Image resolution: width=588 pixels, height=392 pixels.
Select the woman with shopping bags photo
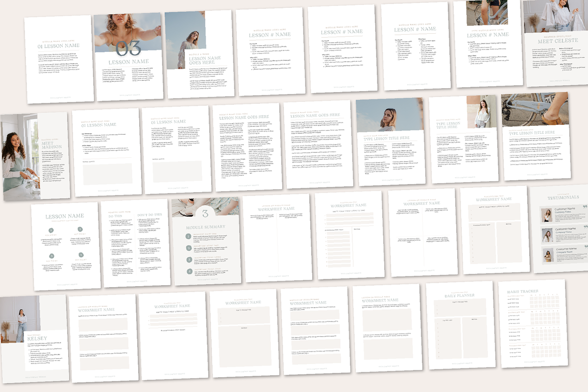(x=556, y=16)
